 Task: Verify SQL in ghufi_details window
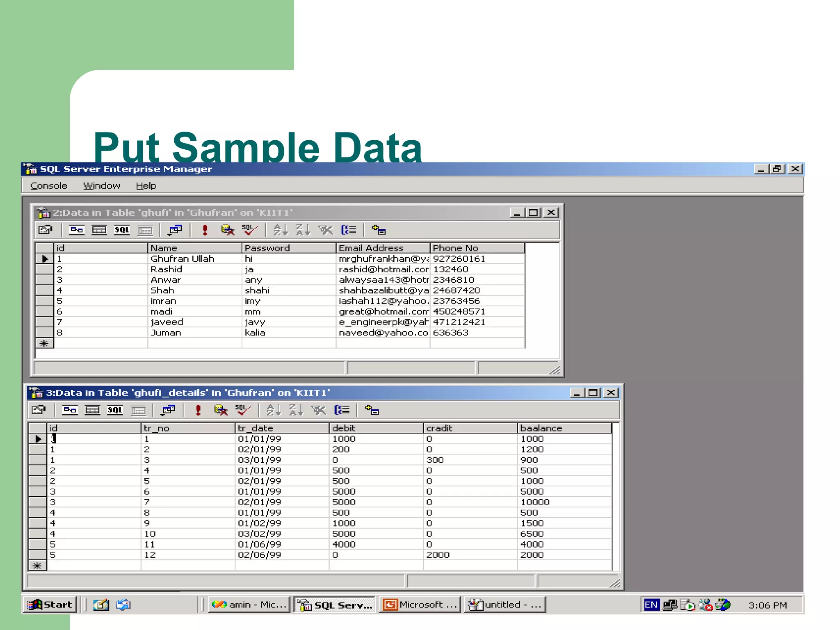coord(243,410)
